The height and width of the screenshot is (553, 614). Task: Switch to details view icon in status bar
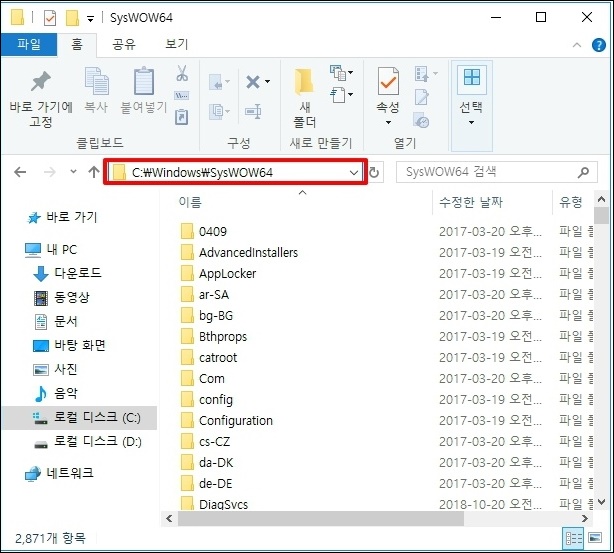click(x=574, y=539)
